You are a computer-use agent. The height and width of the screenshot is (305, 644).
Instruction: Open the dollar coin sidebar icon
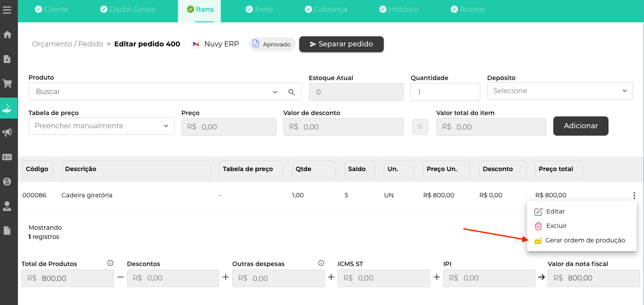[x=7, y=181]
